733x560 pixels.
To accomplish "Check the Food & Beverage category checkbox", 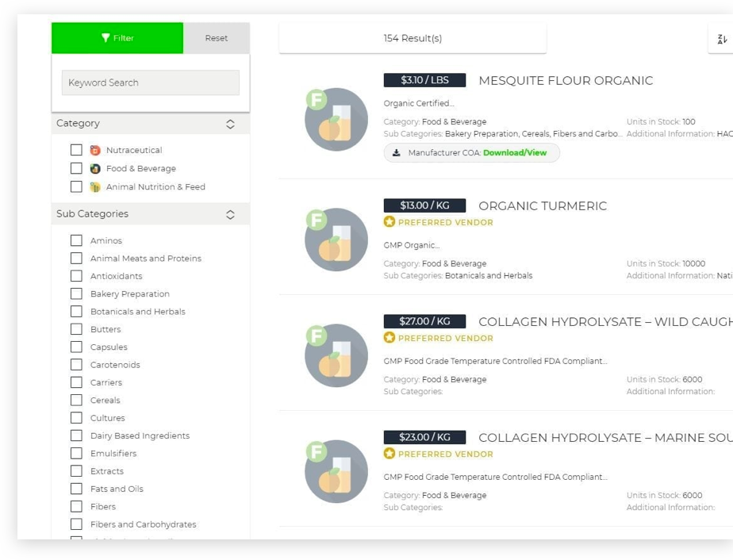I will [x=76, y=168].
